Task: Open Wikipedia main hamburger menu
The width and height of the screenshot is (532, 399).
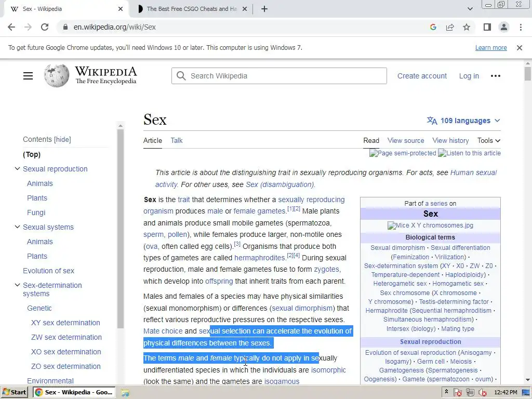Action: 28,76
